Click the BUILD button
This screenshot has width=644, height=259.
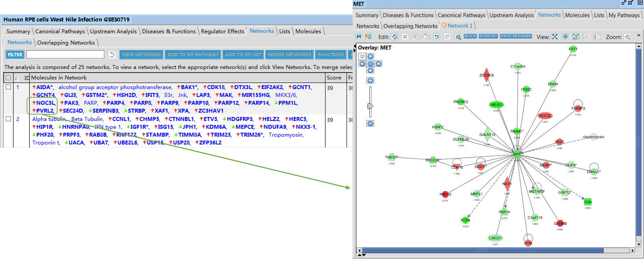pyautogui.click(x=470, y=36)
